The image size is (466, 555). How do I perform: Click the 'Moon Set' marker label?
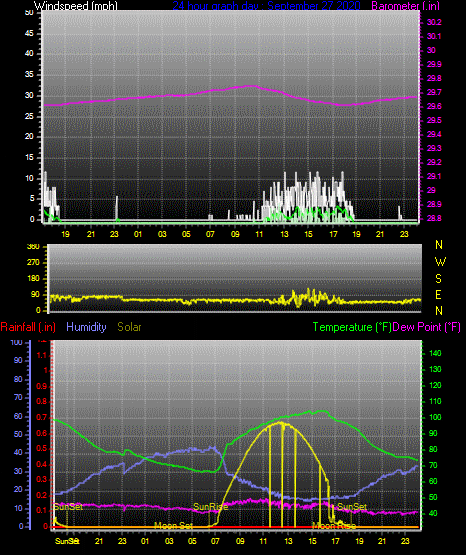(174, 526)
